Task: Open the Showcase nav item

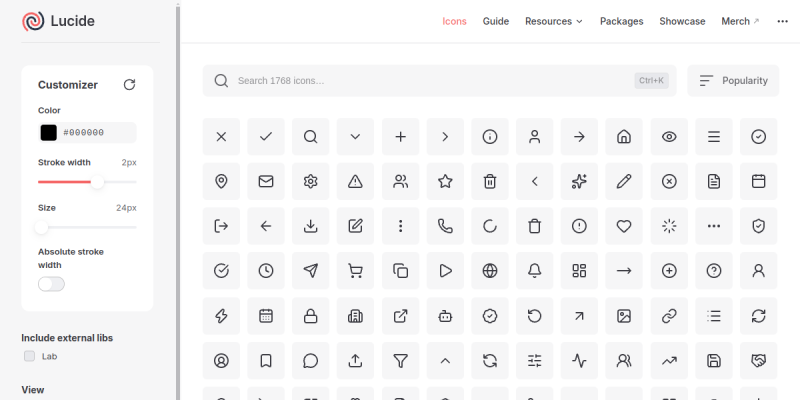Action: point(682,21)
